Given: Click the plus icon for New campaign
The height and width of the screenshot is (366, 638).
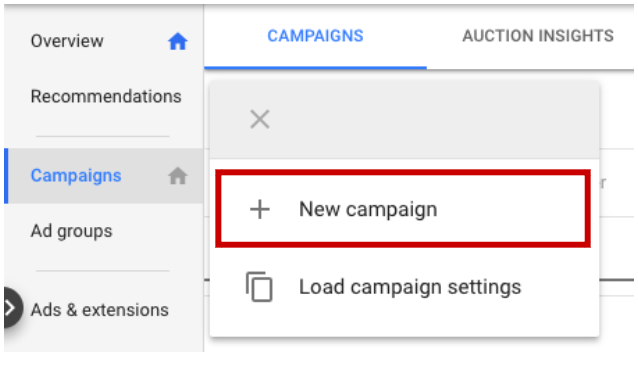Looking at the screenshot, I should point(260,209).
